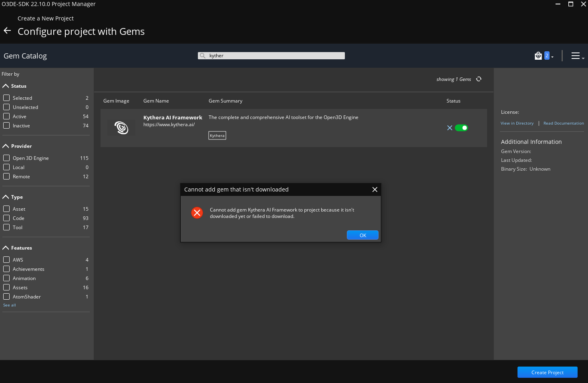This screenshot has width=588, height=383.
Task: Collapse the Features filter section
Action: pos(6,248)
